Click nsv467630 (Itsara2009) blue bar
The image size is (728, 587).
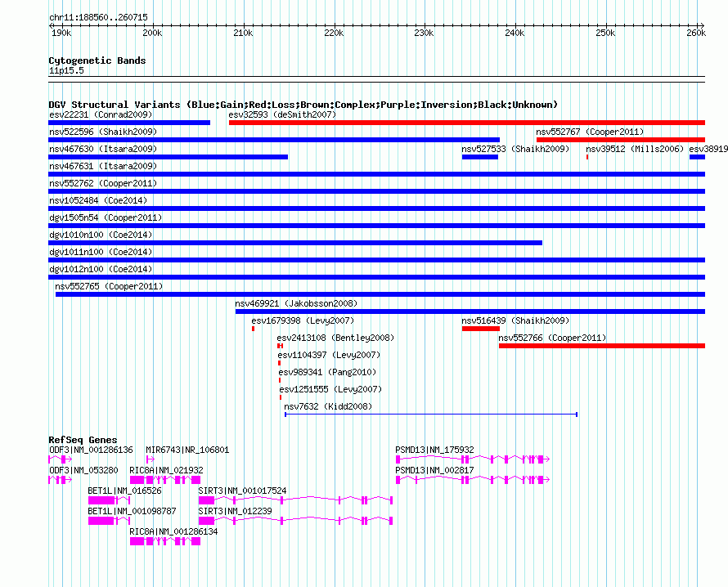point(168,157)
